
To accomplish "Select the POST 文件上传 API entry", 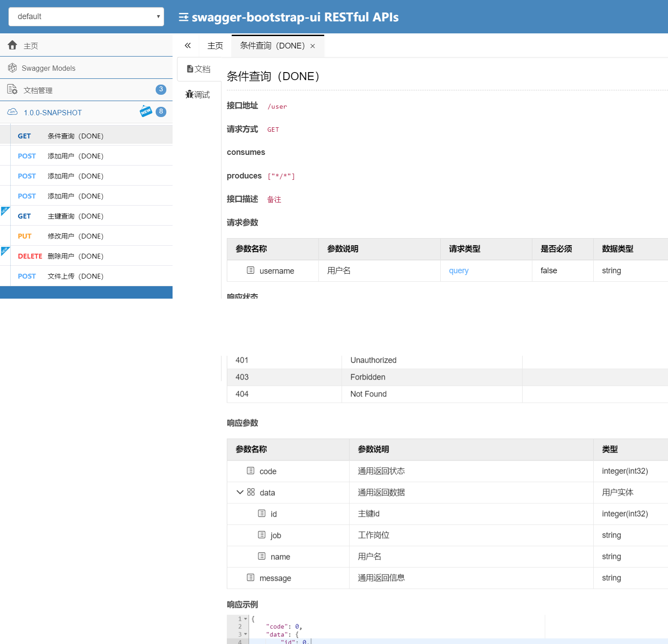I will point(75,276).
